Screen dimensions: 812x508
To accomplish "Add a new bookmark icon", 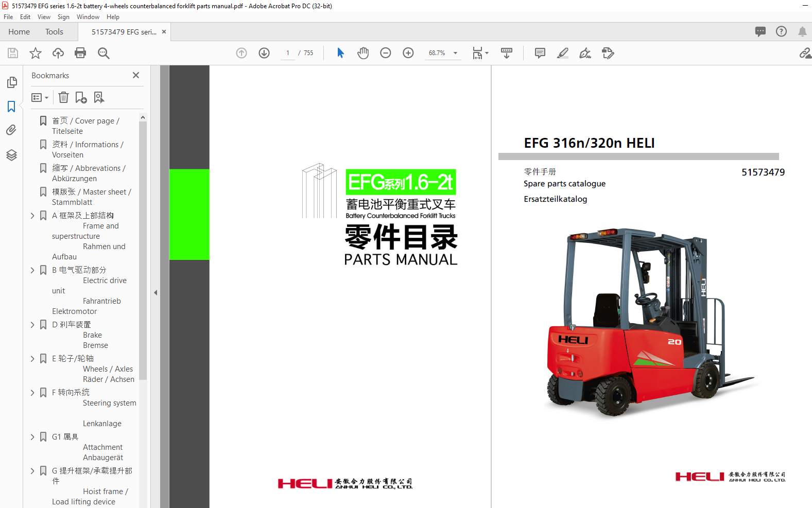I will click(x=81, y=97).
